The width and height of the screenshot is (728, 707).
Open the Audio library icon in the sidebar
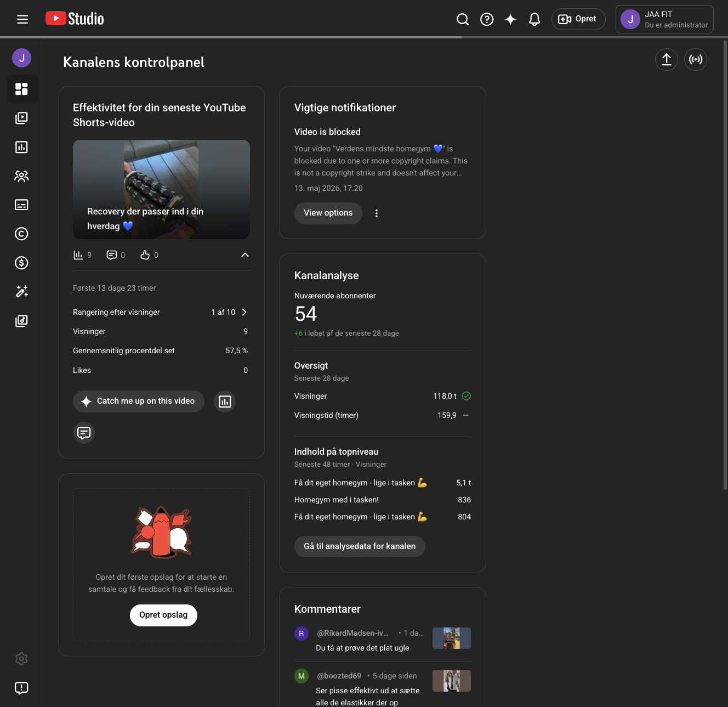[21, 321]
